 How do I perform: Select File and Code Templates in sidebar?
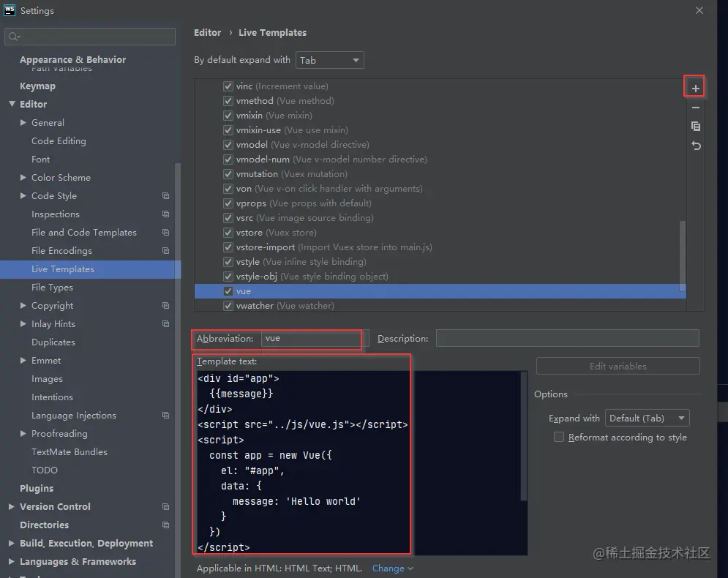pyautogui.click(x=84, y=232)
